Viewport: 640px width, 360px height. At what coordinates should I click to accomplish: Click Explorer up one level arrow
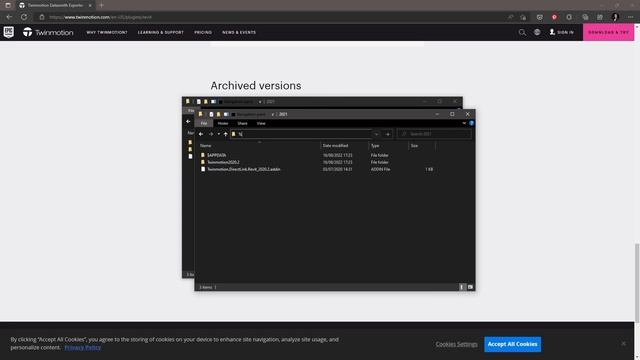tap(225, 134)
